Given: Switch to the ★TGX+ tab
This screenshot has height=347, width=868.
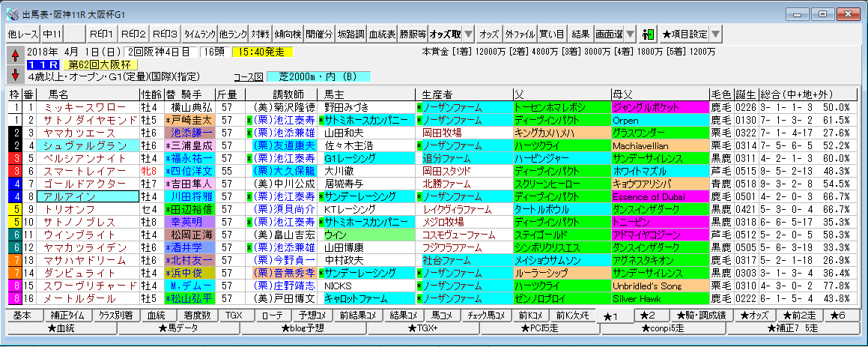Looking at the screenshot, I should coord(423,328).
